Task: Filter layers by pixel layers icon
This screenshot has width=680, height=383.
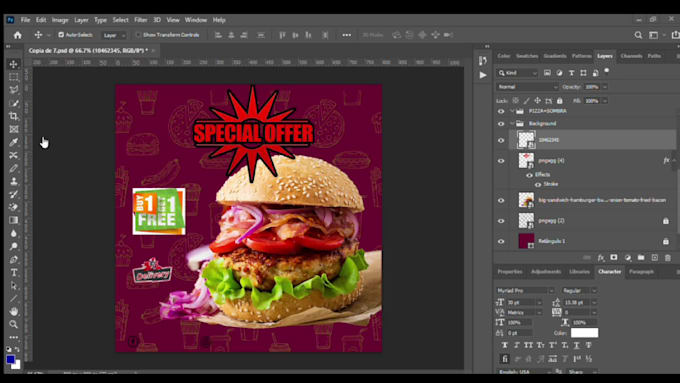Action: pyautogui.click(x=547, y=73)
